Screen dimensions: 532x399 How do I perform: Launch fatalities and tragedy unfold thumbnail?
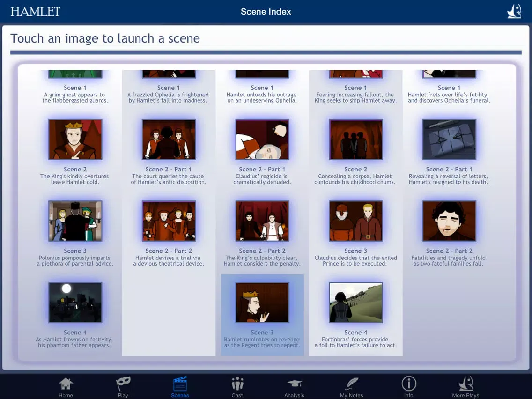pos(449,221)
